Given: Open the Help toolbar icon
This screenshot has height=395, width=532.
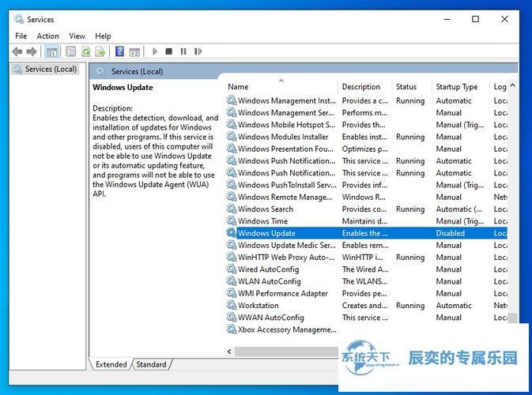Looking at the screenshot, I should click(119, 51).
